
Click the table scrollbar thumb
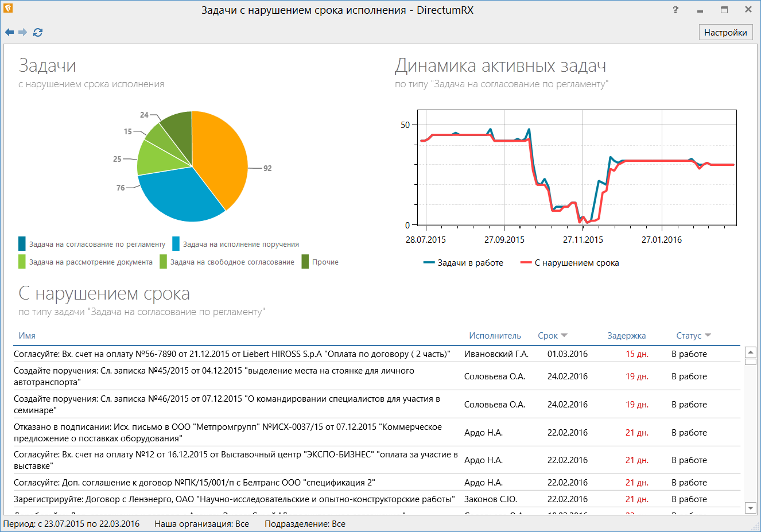(750, 362)
